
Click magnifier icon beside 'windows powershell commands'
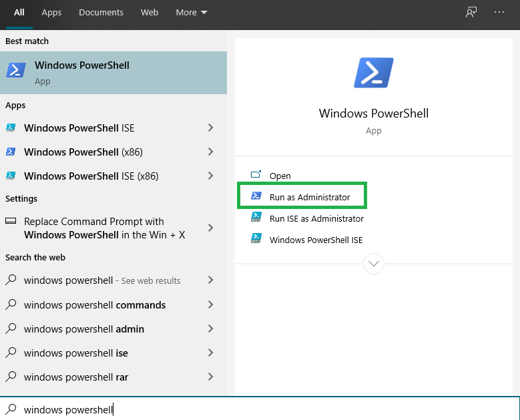coord(11,304)
